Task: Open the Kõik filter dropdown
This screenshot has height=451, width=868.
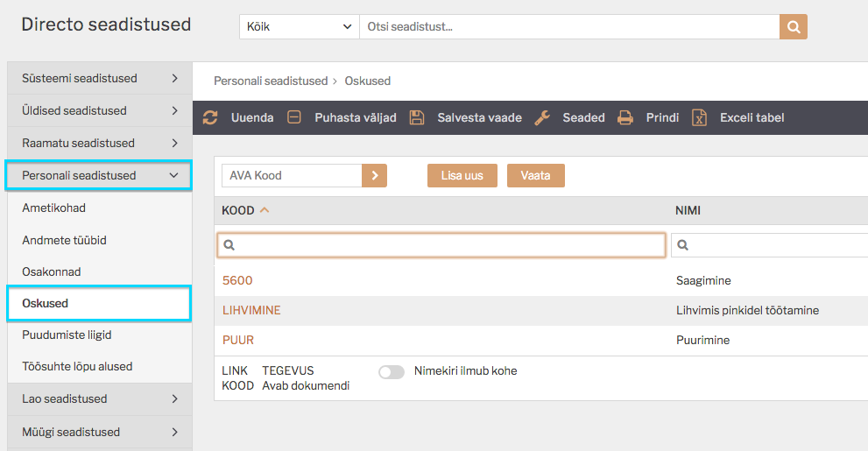Action: [300, 26]
